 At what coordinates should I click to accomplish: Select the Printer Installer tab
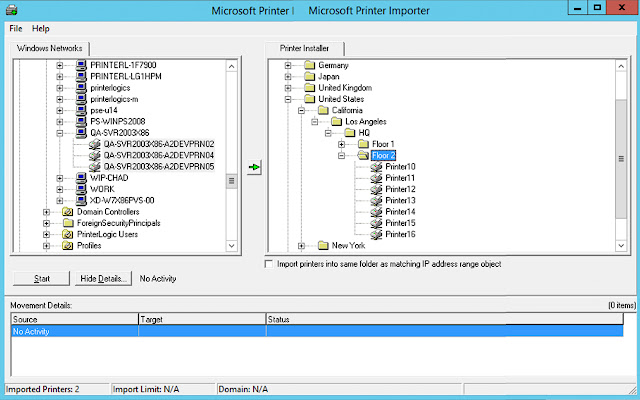[304, 48]
